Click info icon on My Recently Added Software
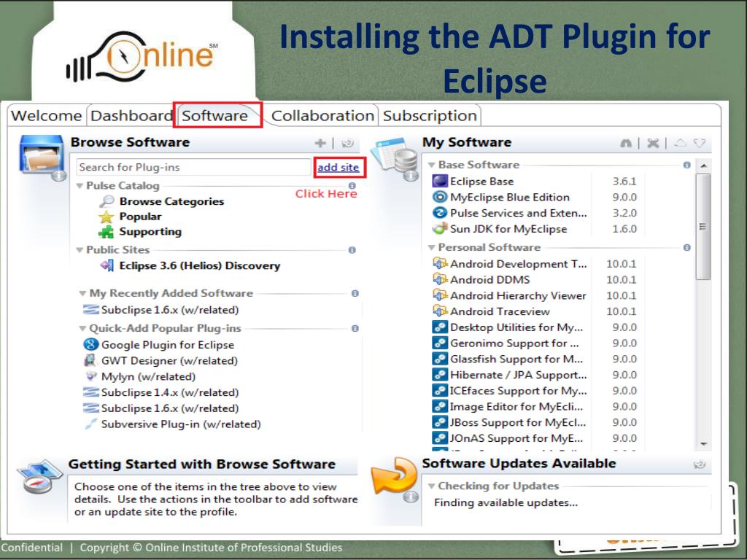Screen dimensions: 747x560 coord(355,293)
